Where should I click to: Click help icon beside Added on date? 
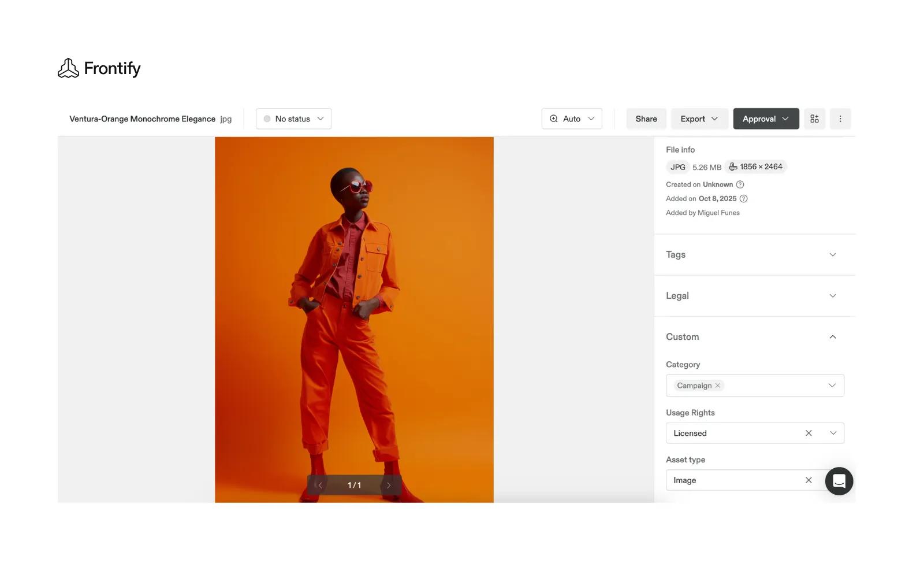pos(744,198)
